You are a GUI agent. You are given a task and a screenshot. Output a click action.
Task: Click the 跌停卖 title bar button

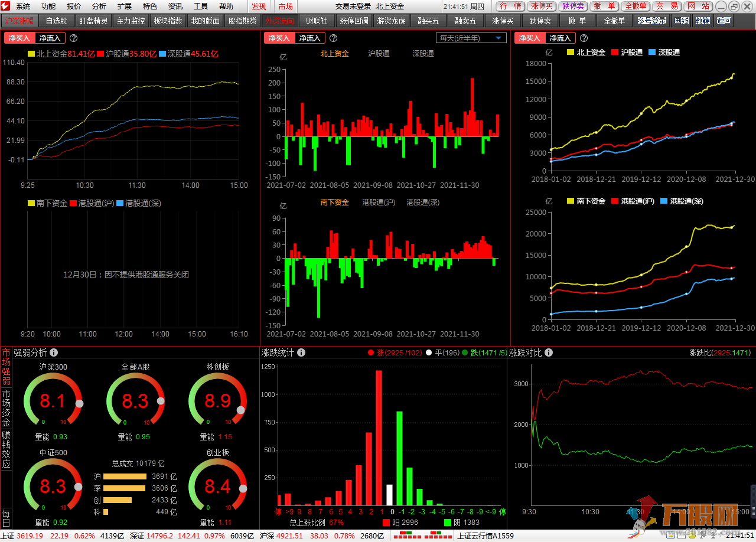[x=573, y=6]
